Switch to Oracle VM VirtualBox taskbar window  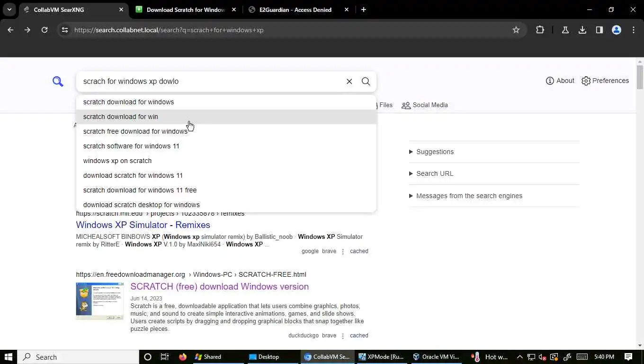coord(437,357)
